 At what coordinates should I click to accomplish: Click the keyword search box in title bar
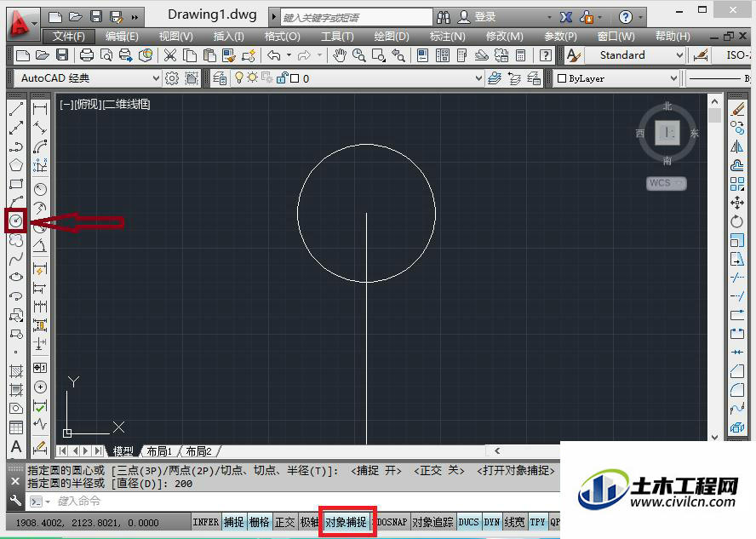tap(357, 17)
